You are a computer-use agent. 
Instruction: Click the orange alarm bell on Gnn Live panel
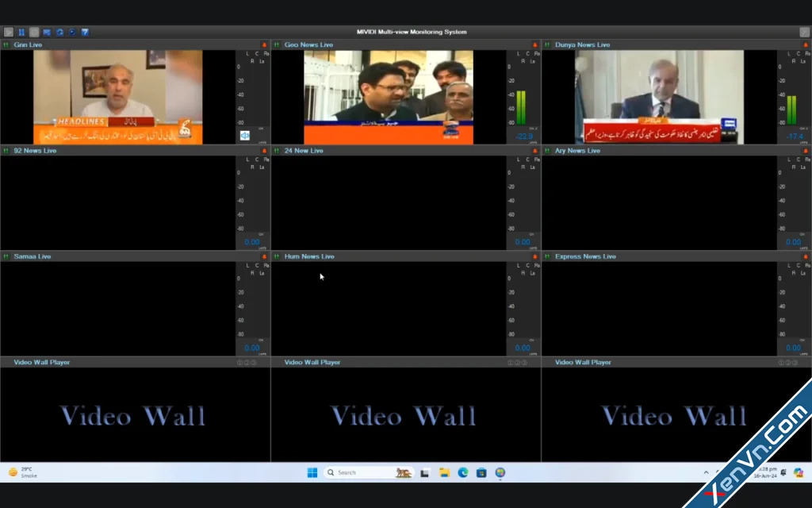point(264,45)
